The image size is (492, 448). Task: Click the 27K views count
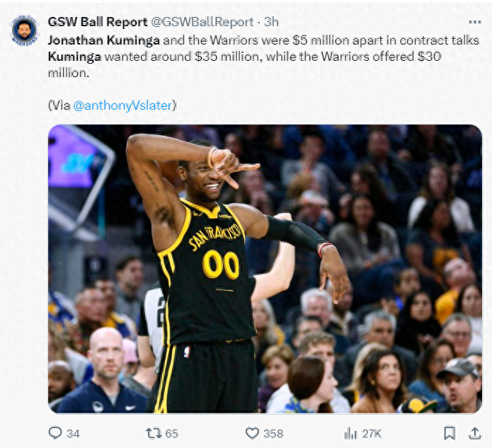click(372, 434)
